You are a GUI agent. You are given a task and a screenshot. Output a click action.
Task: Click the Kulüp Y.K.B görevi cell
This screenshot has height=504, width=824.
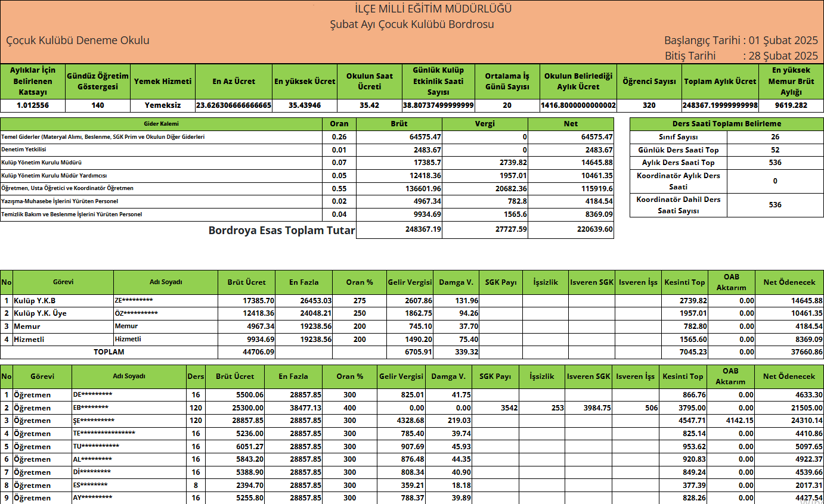point(63,301)
